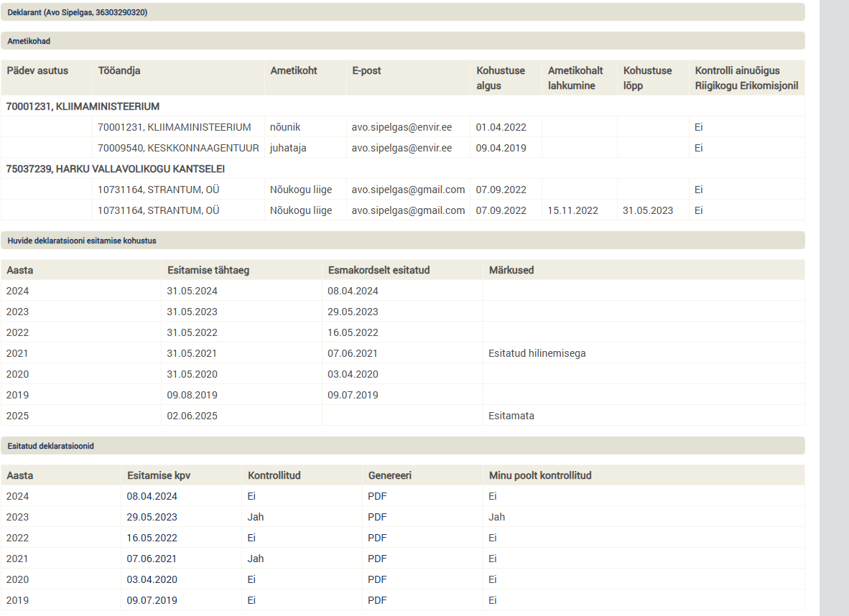This screenshot has height=616, width=849.
Task: Open the 2020 declaration PDF link
Action: click(377, 579)
